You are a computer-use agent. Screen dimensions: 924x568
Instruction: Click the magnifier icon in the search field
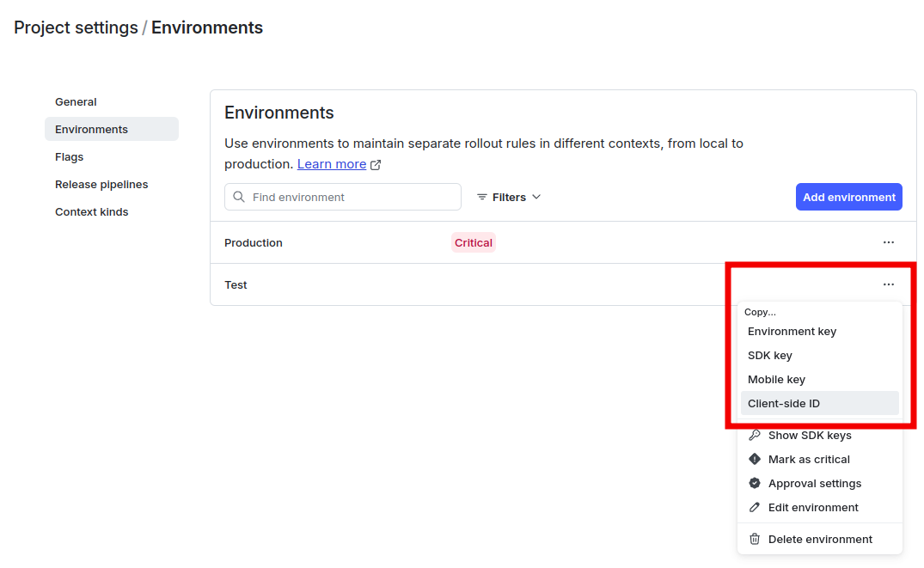tap(238, 197)
